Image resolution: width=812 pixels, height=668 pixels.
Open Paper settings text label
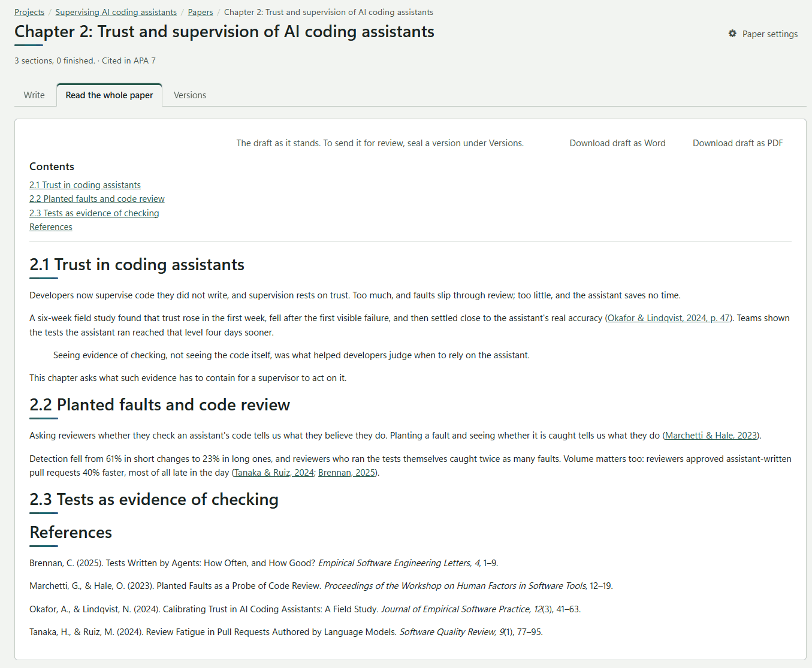[x=770, y=34]
